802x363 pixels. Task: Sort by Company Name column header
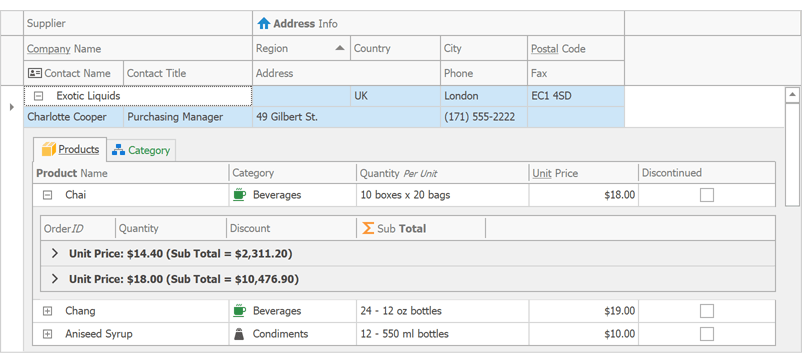click(138, 49)
